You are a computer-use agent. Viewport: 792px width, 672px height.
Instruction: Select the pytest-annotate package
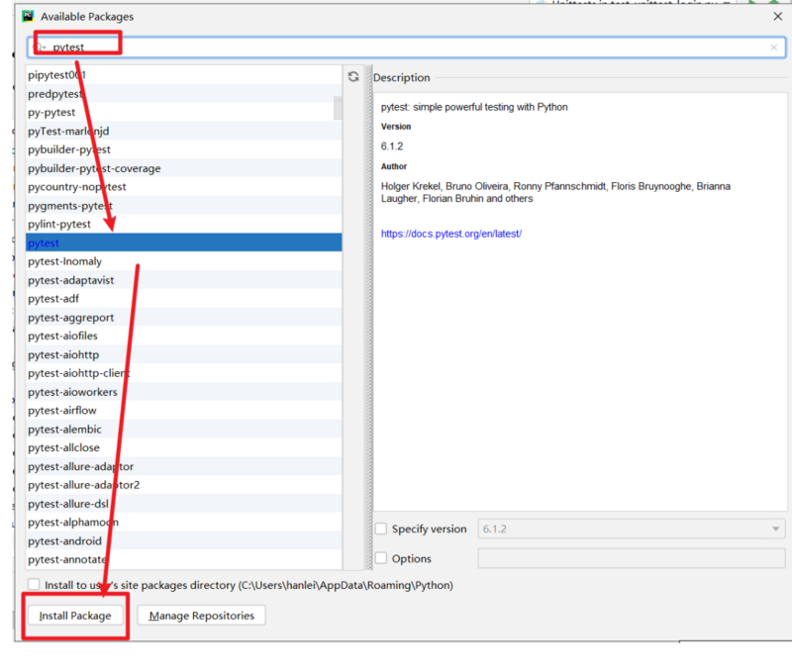click(x=184, y=559)
